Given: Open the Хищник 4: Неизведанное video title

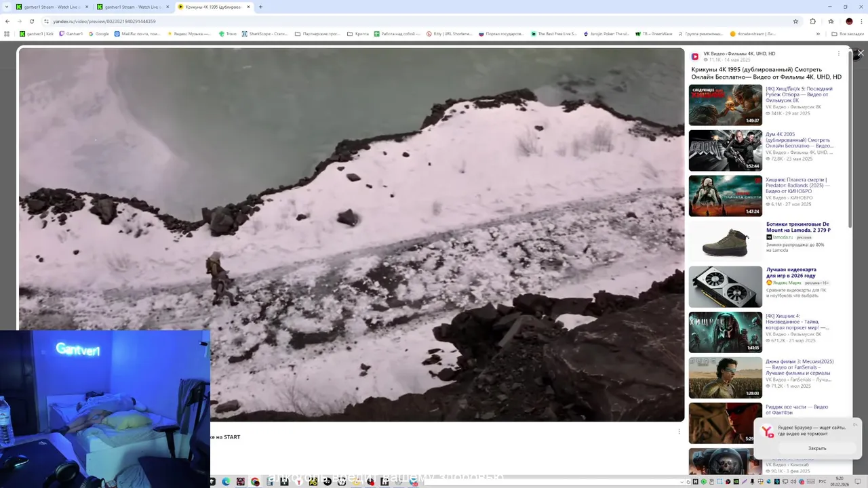Looking at the screenshot, I should 798,321.
